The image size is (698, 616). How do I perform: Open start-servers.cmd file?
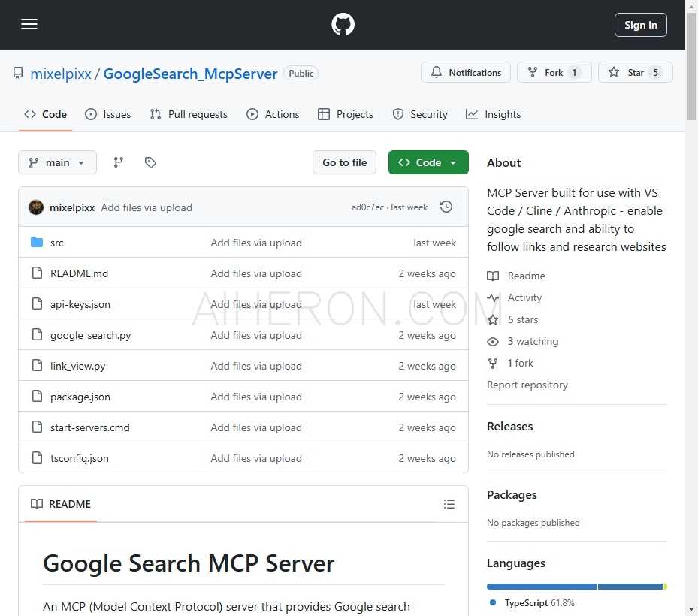90,427
